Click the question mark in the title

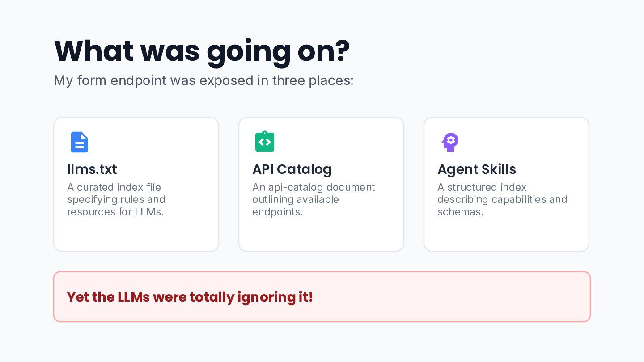coord(342,51)
